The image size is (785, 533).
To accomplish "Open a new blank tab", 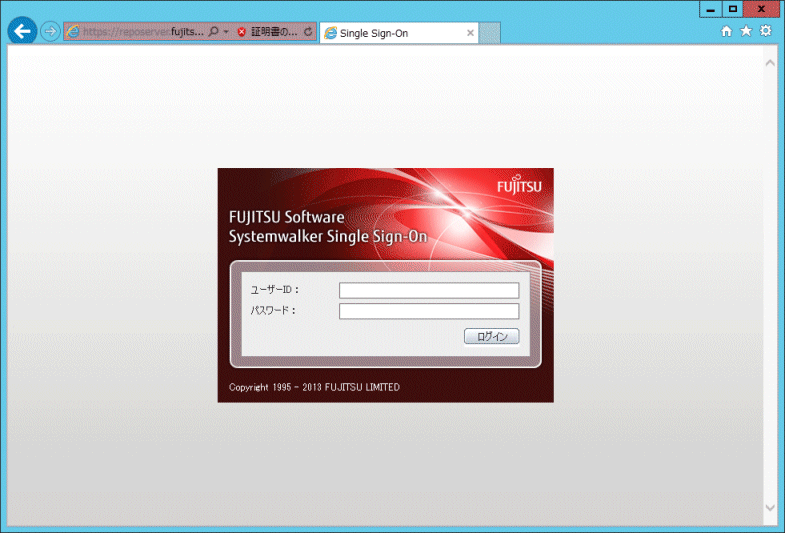I will click(x=489, y=33).
